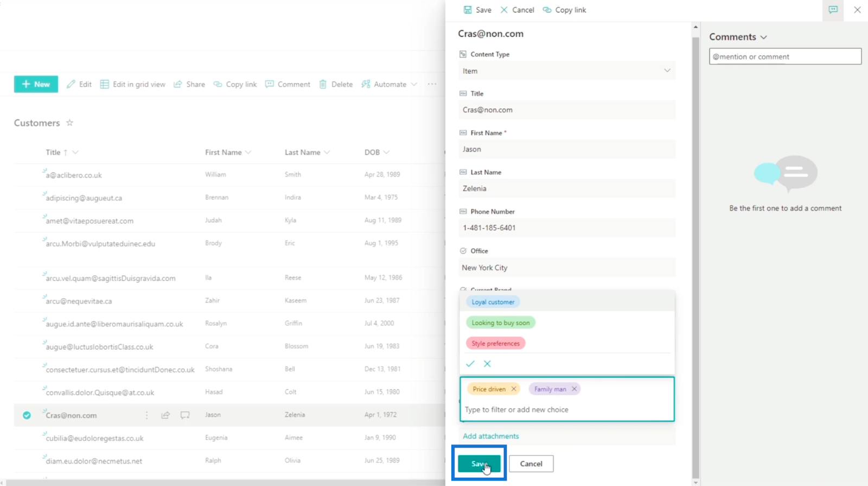
Task: Click the Cancel button beside Save
Action: point(531,464)
